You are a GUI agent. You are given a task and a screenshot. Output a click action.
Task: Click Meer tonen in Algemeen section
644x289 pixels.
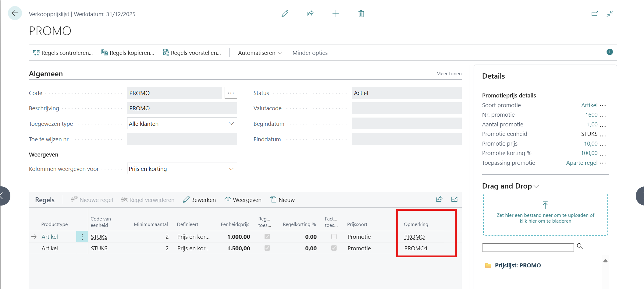coord(449,74)
